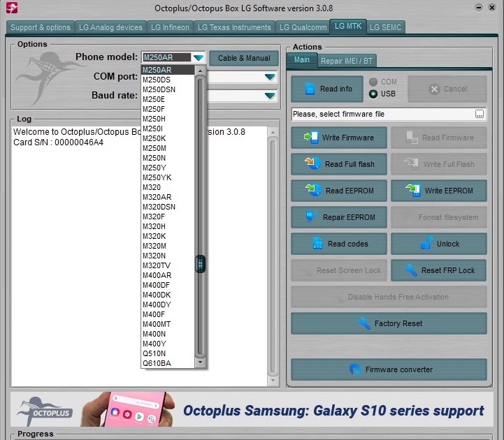This screenshot has width=504, height=440.
Task: Select Q610BA from model list
Action: coord(168,363)
